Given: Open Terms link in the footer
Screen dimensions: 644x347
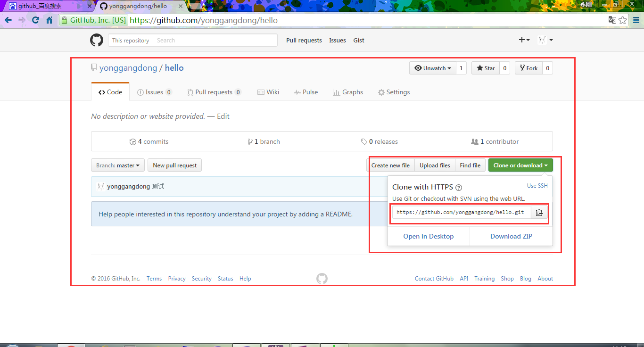Looking at the screenshot, I should click(154, 279).
